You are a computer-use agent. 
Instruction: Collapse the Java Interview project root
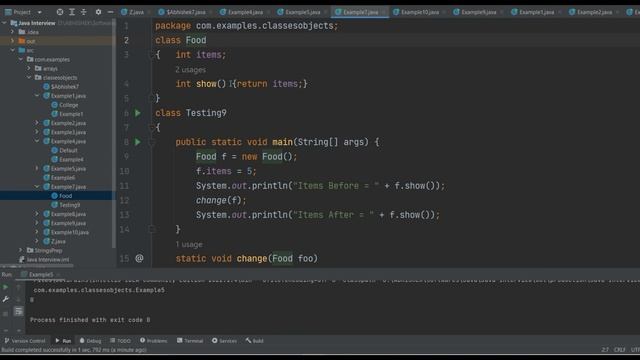point(4,23)
